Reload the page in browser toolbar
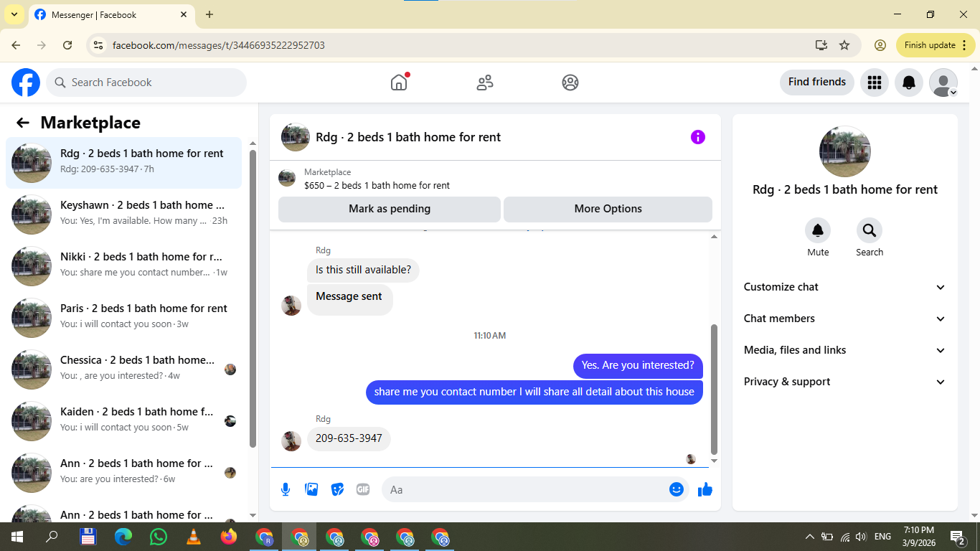Screen dimensions: 980x551 67,45
